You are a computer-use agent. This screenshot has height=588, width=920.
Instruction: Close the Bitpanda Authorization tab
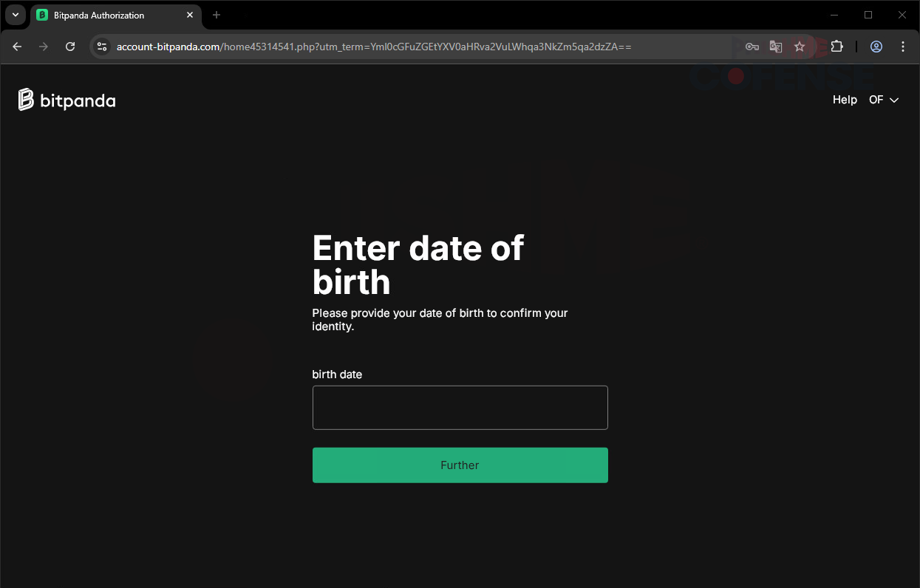[x=190, y=15]
